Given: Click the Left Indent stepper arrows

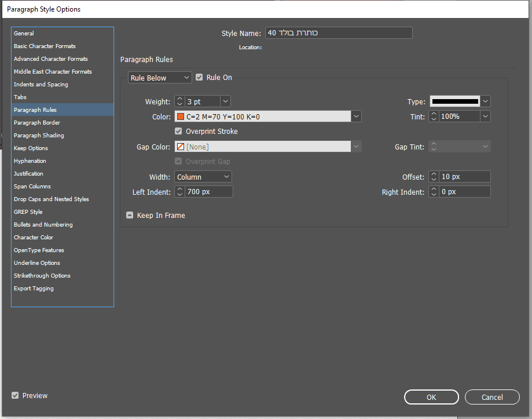Looking at the screenshot, I should point(179,192).
